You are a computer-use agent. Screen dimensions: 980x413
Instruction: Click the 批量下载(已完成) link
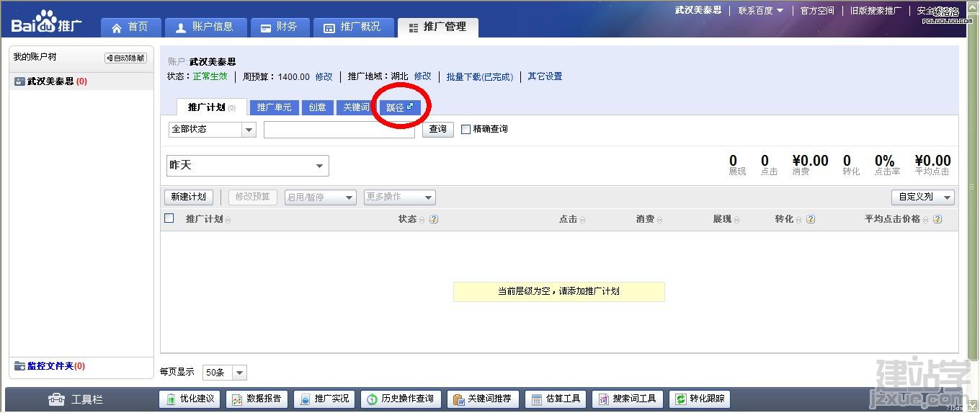(479, 76)
